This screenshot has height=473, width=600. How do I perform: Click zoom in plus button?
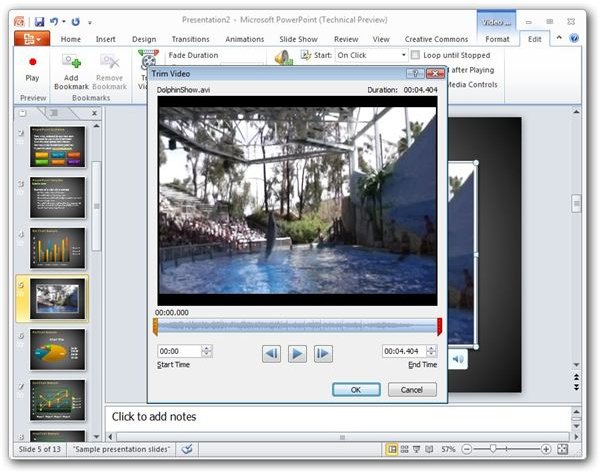coord(546,449)
